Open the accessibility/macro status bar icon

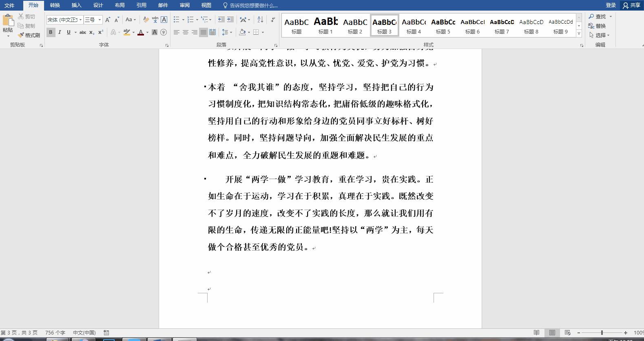coord(106,333)
